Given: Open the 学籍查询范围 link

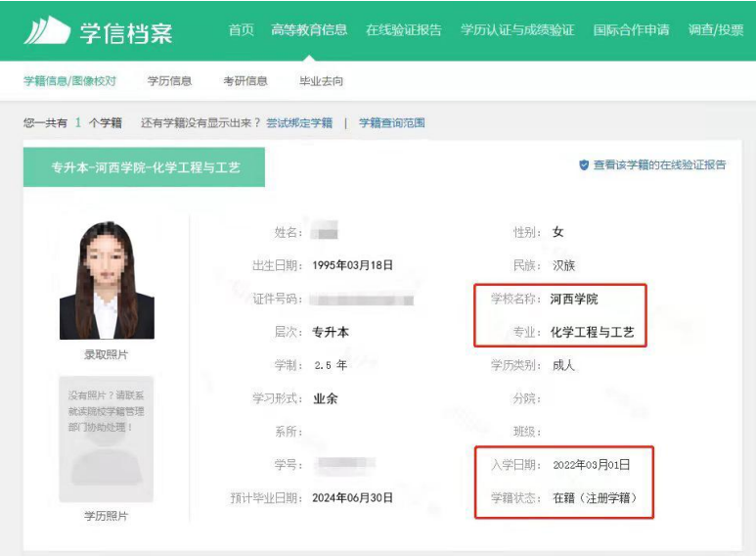Looking at the screenshot, I should pyautogui.click(x=391, y=123).
